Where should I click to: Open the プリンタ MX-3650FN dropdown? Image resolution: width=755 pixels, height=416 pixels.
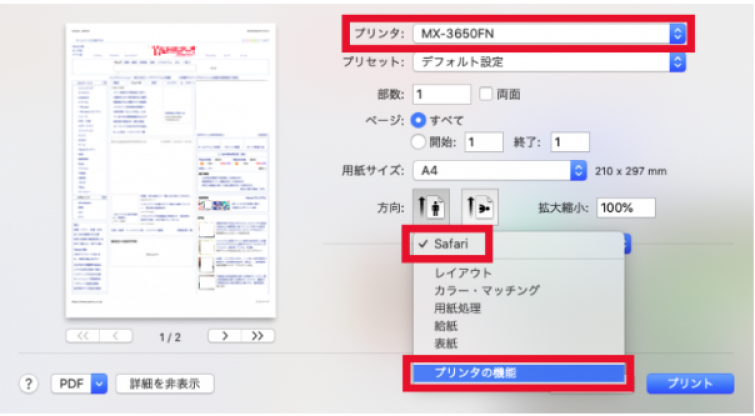pyautogui.click(x=549, y=34)
